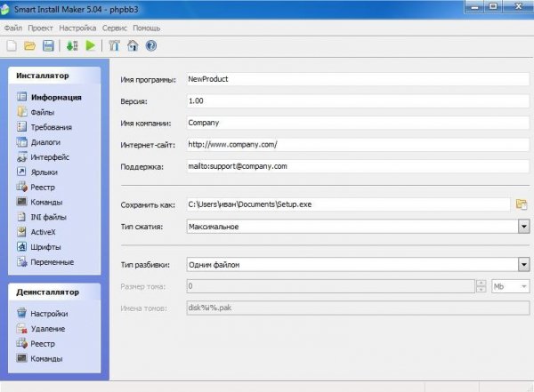This screenshot has width=534, height=392.
Task: Click the Размер тома stepper arrows
Action: pos(481,286)
